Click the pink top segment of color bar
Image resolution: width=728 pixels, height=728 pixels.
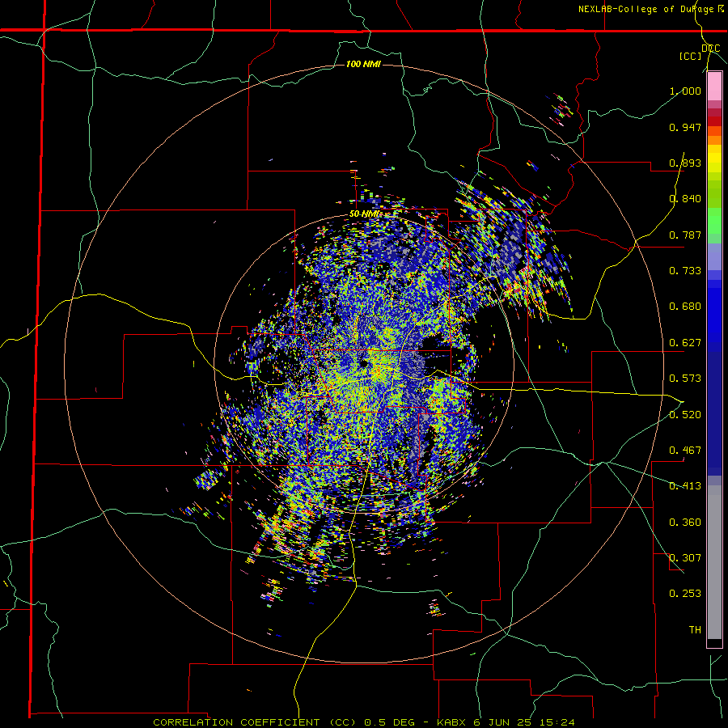click(714, 87)
